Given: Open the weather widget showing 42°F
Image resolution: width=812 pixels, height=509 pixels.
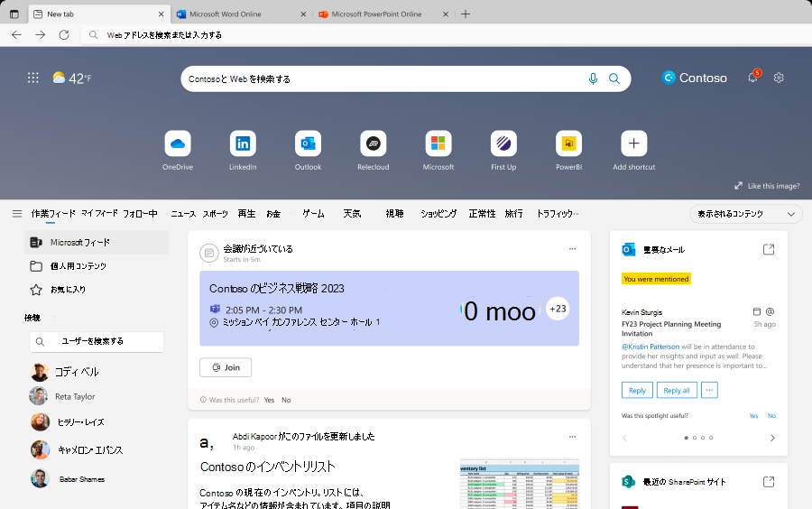Looking at the screenshot, I should tap(72, 79).
